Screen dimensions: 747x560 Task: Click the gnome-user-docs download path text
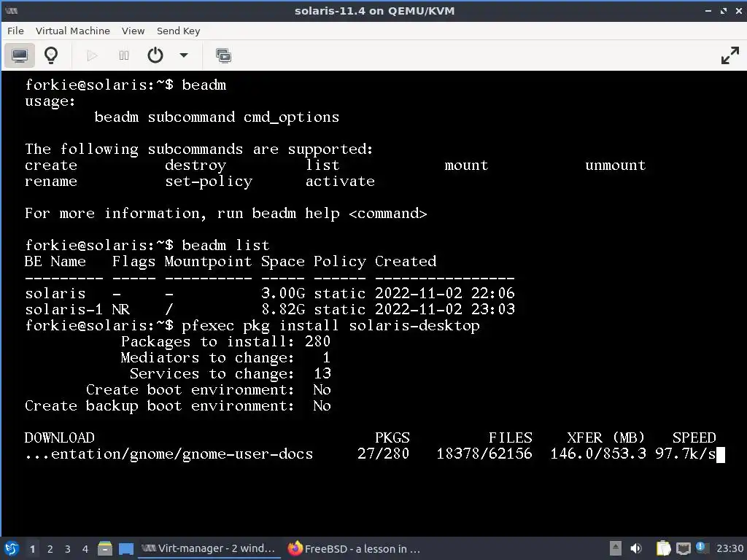click(169, 454)
